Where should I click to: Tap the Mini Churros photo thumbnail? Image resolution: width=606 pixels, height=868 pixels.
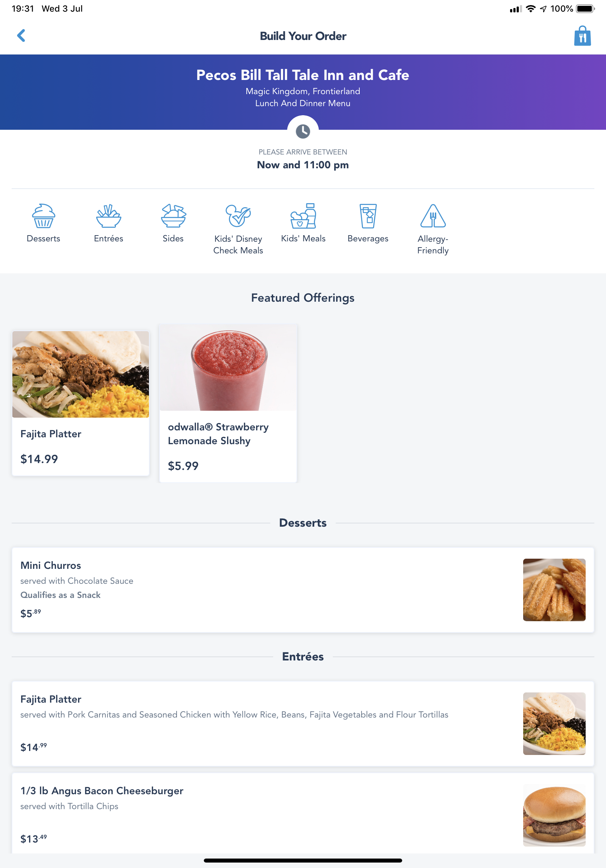[x=554, y=590]
